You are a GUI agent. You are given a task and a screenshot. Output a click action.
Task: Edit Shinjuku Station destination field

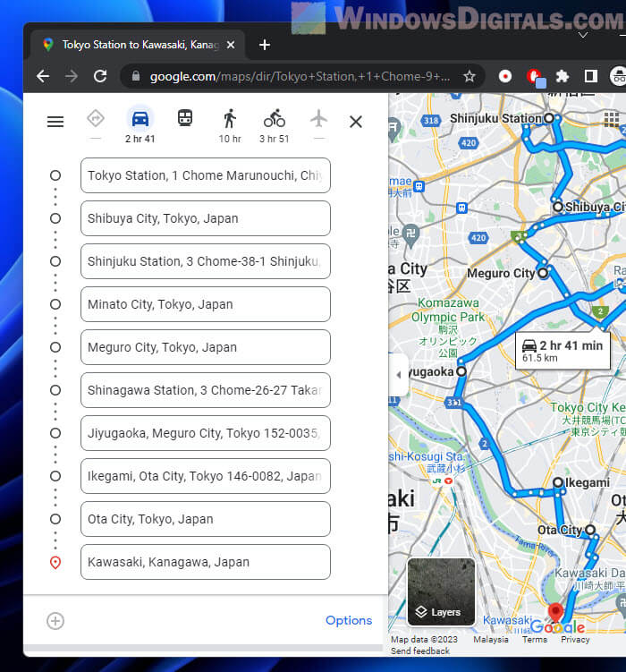coord(206,261)
